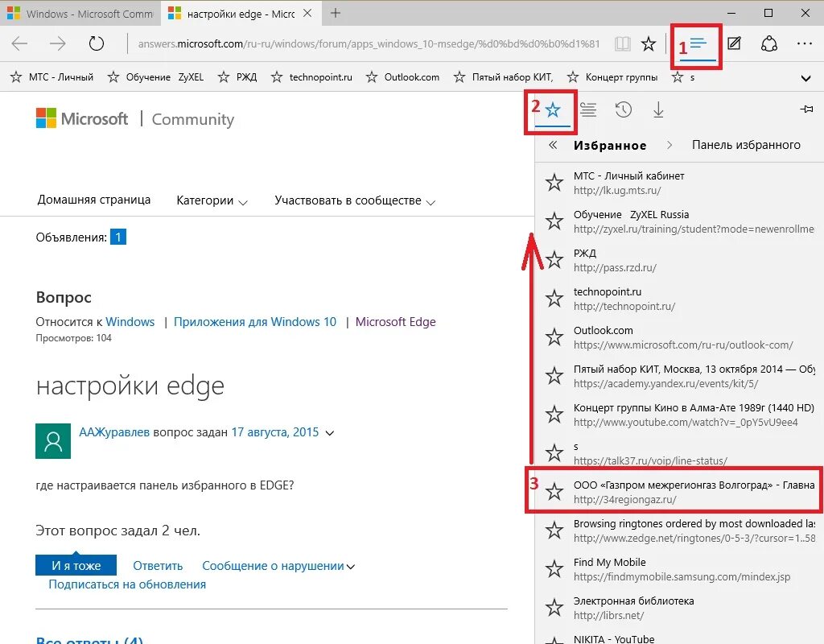Open Пятый набор КИТ bookmark in favorites bar
The width and height of the screenshot is (824, 644).
[x=504, y=77]
